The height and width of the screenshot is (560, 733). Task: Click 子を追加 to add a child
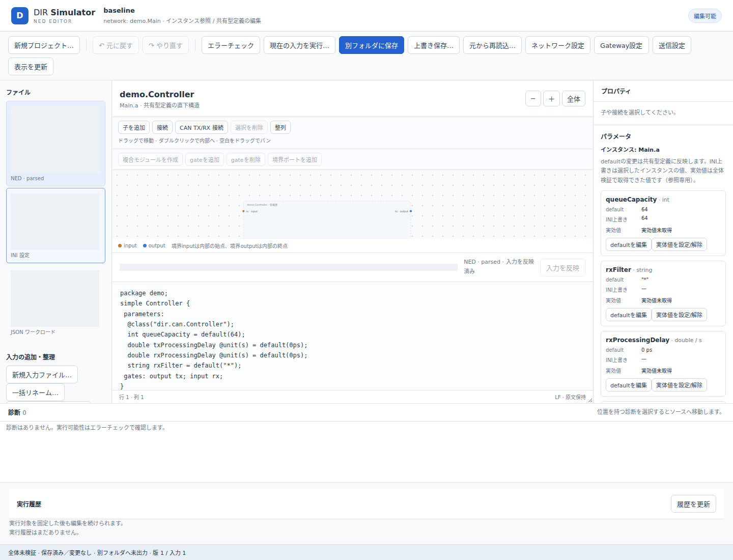coord(134,127)
